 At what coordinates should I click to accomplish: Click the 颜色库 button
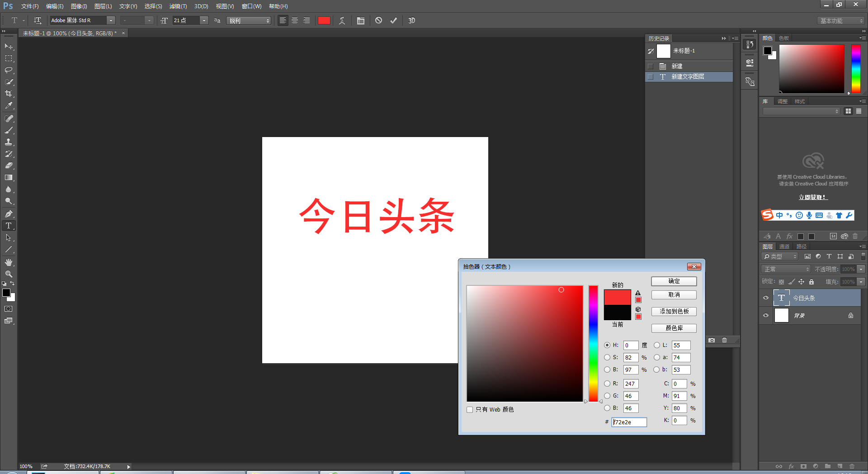click(674, 328)
